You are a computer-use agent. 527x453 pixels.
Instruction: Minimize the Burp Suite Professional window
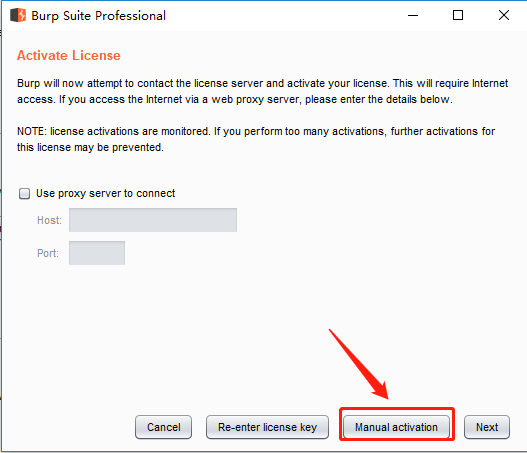[413, 15]
